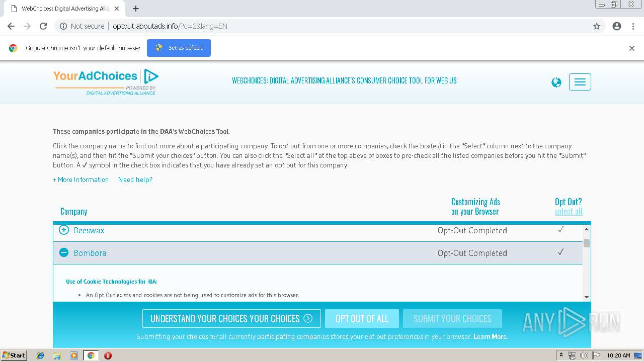Close the WebChoices browser tab
644x362 pixels.
pyautogui.click(x=117, y=9)
